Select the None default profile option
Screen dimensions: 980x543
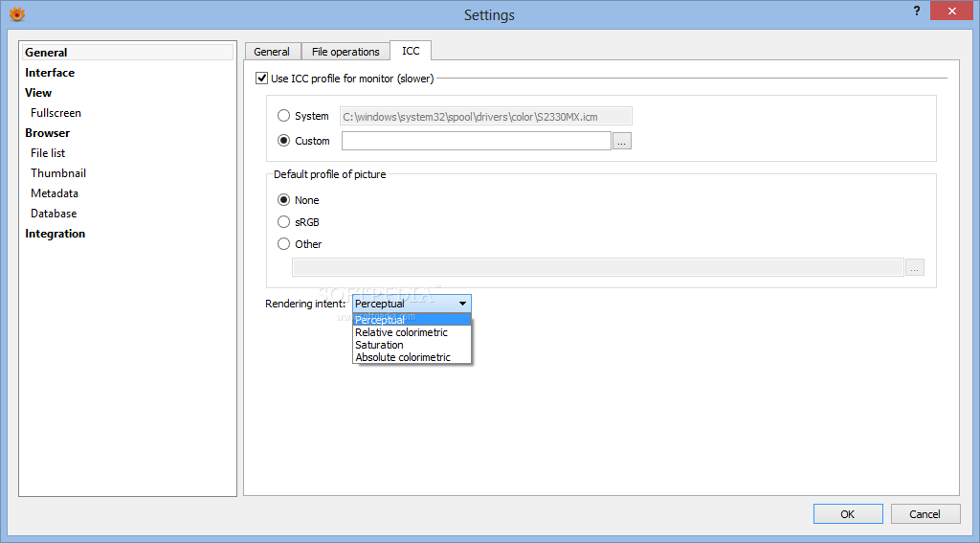click(283, 200)
